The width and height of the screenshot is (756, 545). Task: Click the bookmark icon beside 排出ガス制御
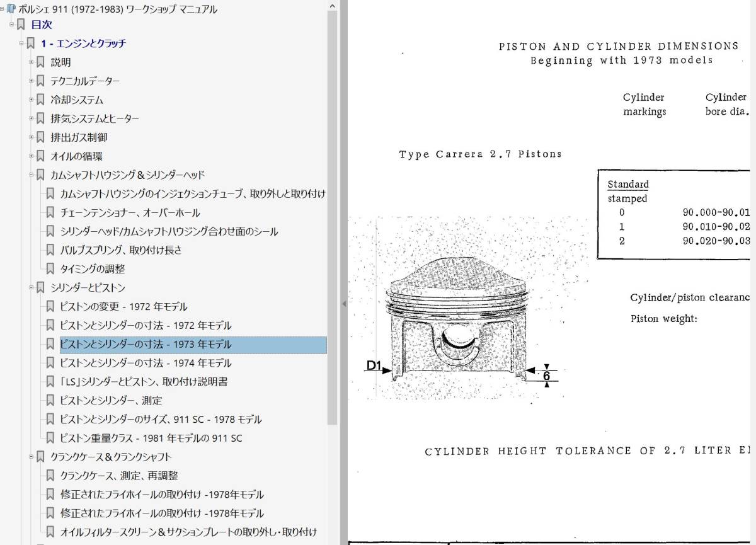40,137
